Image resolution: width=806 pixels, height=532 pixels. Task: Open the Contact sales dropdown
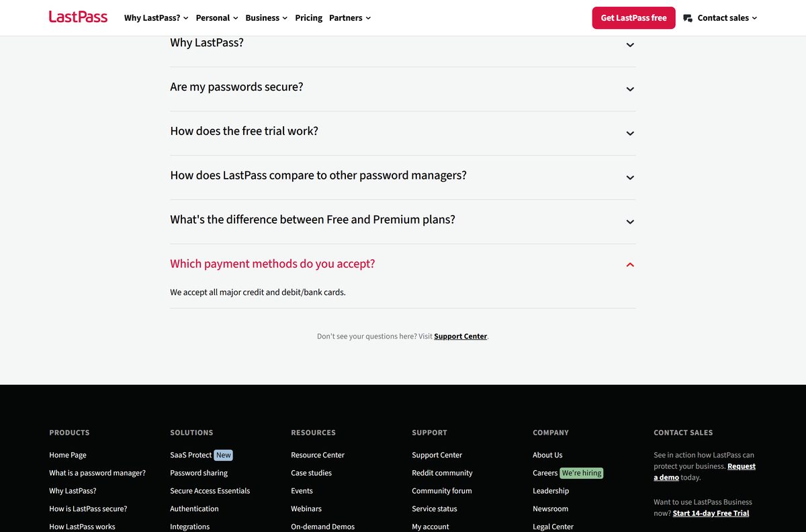(727, 18)
